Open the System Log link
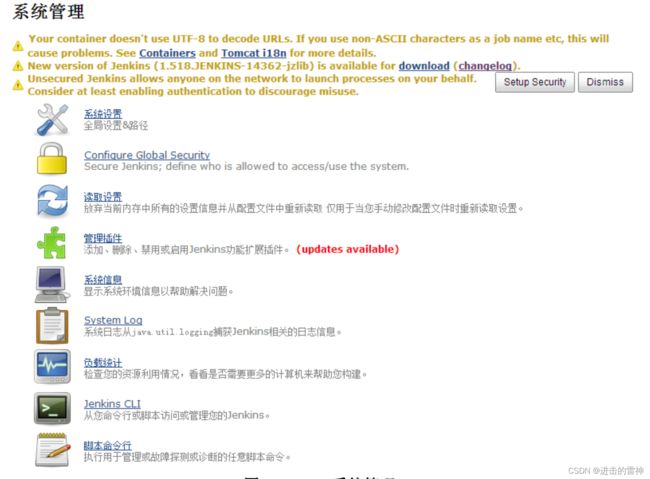Viewport: 650px width, 479px height. [x=113, y=320]
